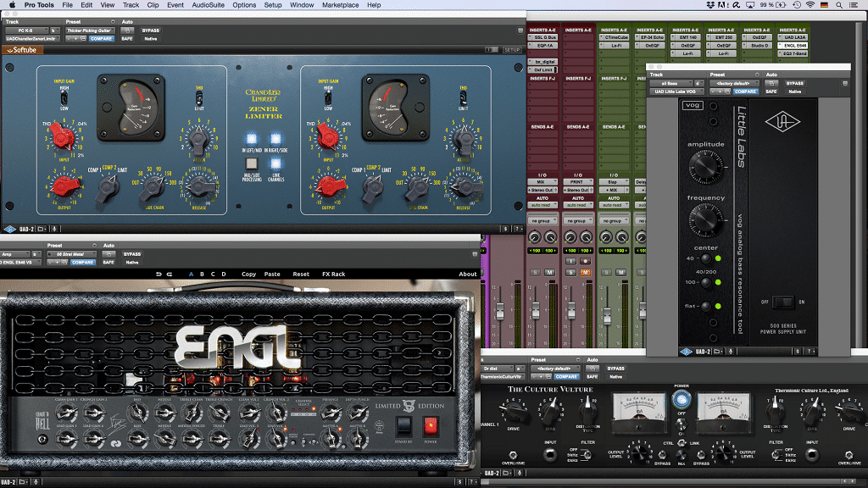Open the Softube logo badge in Zener Limiter
This screenshot has height=488, width=868.
20,50
